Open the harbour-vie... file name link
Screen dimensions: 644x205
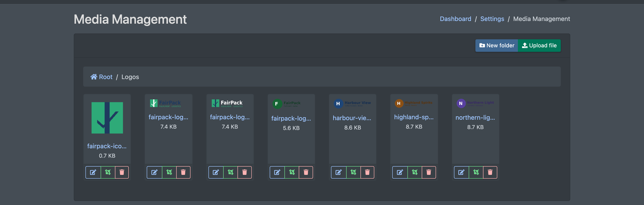click(x=352, y=118)
